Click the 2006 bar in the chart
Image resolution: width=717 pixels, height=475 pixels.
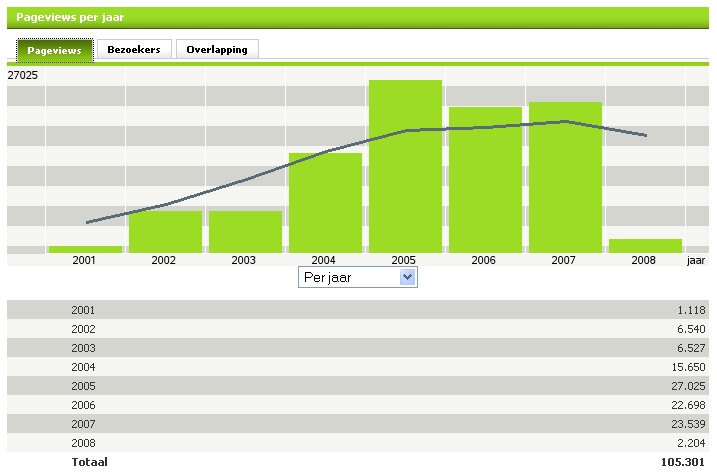tap(485, 180)
